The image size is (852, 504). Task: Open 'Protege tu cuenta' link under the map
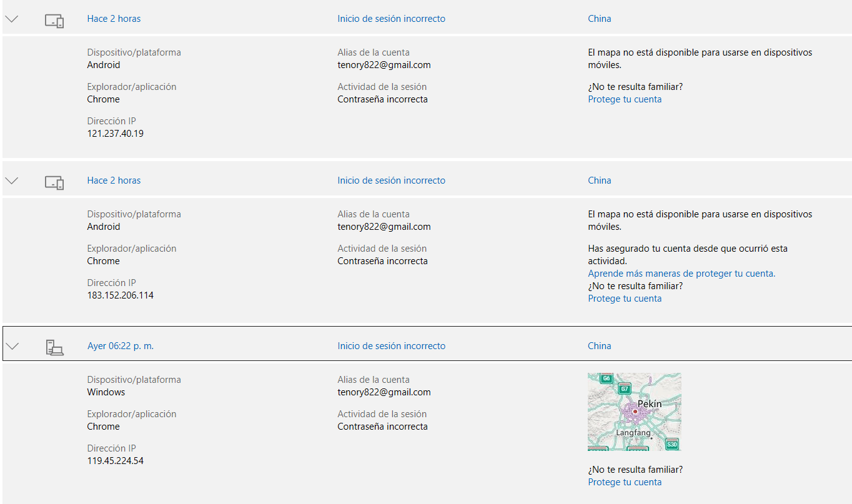click(625, 482)
